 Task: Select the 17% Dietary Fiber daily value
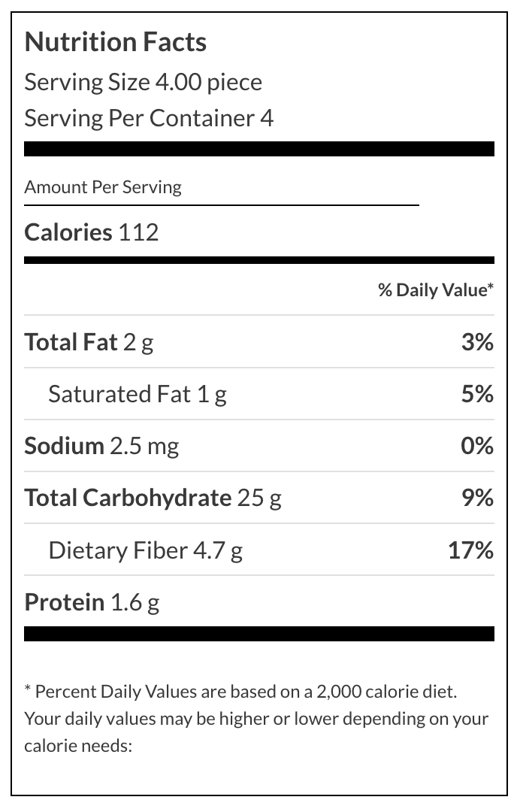[x=471, y=550]
